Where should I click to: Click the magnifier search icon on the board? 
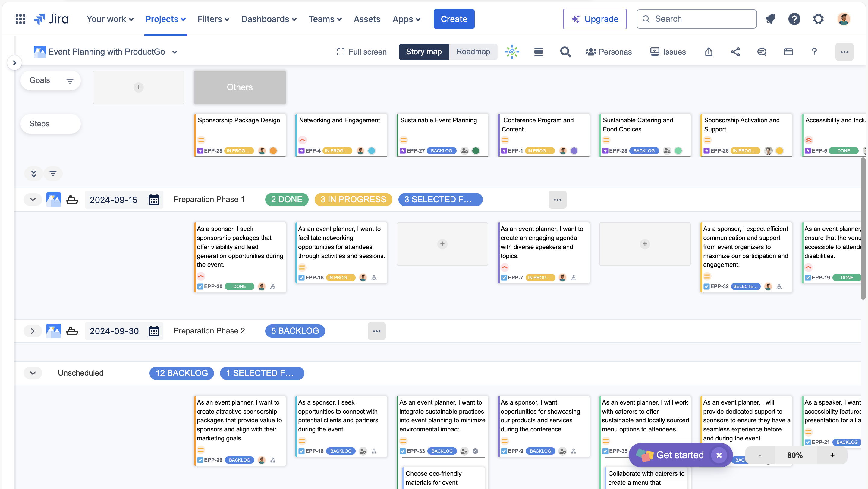(565, 52)
